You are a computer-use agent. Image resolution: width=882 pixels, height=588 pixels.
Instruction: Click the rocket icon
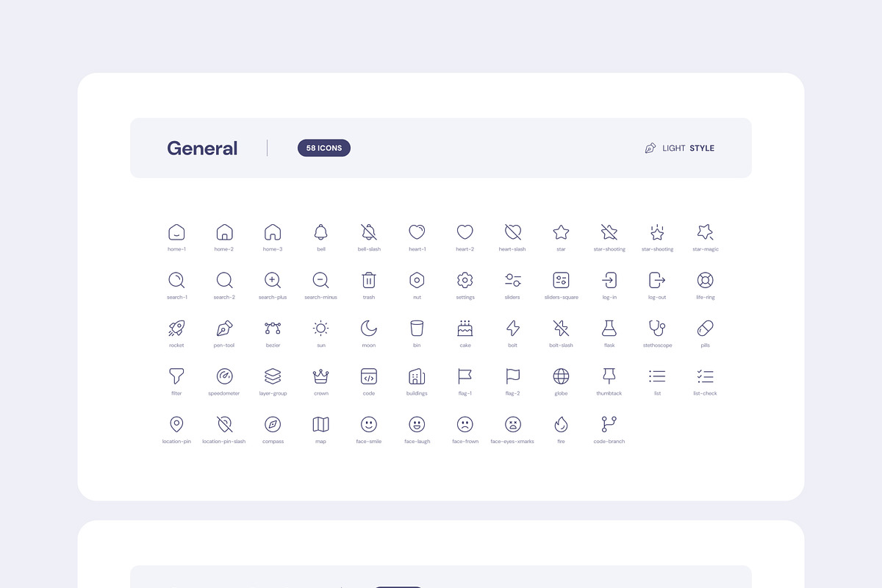tap(176, 329)
